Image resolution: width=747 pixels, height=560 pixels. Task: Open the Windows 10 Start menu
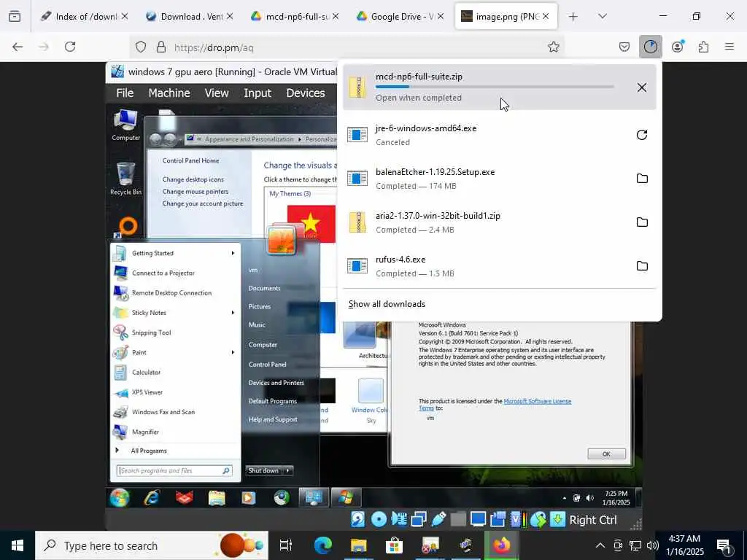(18, 545)
